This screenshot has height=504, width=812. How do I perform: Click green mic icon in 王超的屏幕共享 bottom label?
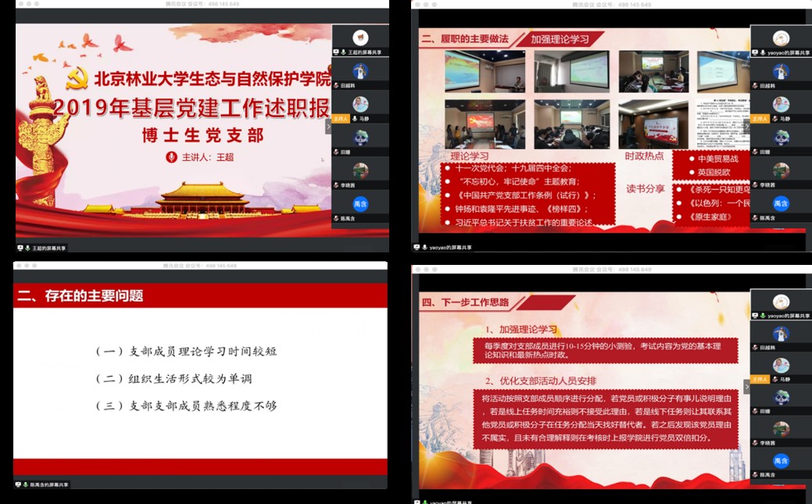tap(27, 248)
